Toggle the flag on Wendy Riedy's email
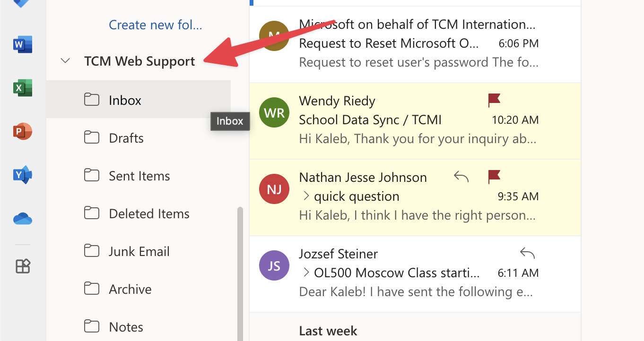Screen dimensions: 644x341 (494, 100)
